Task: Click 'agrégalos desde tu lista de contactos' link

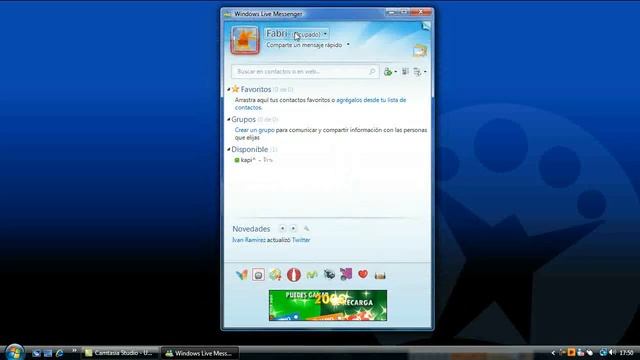Action: (320, 104)
